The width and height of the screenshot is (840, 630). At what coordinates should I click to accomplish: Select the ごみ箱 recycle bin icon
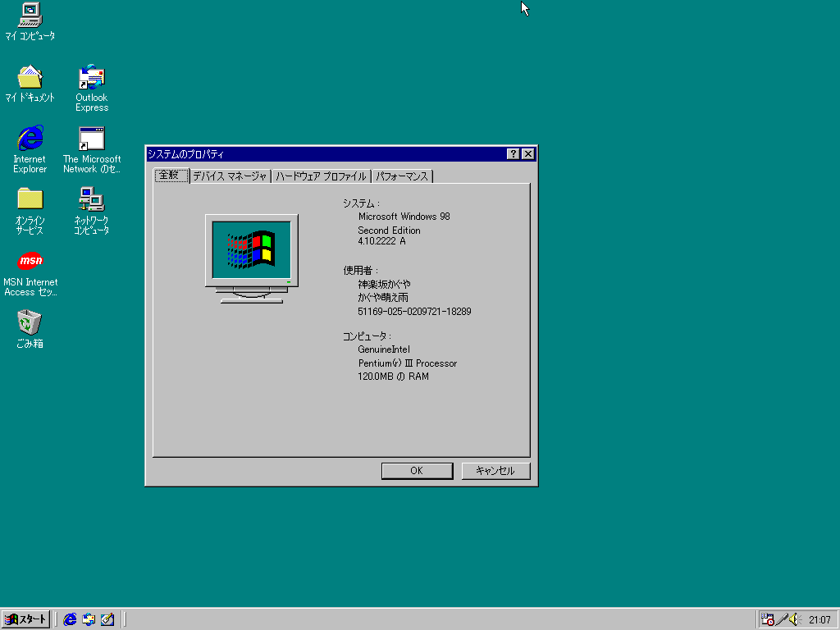pyautogui.click(x=30, y=322)
